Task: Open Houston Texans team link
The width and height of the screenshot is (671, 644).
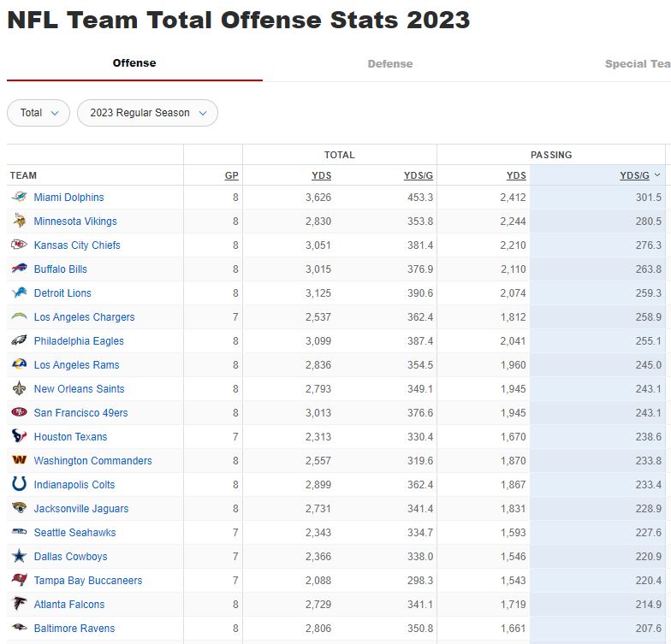Action: point(70,436)
